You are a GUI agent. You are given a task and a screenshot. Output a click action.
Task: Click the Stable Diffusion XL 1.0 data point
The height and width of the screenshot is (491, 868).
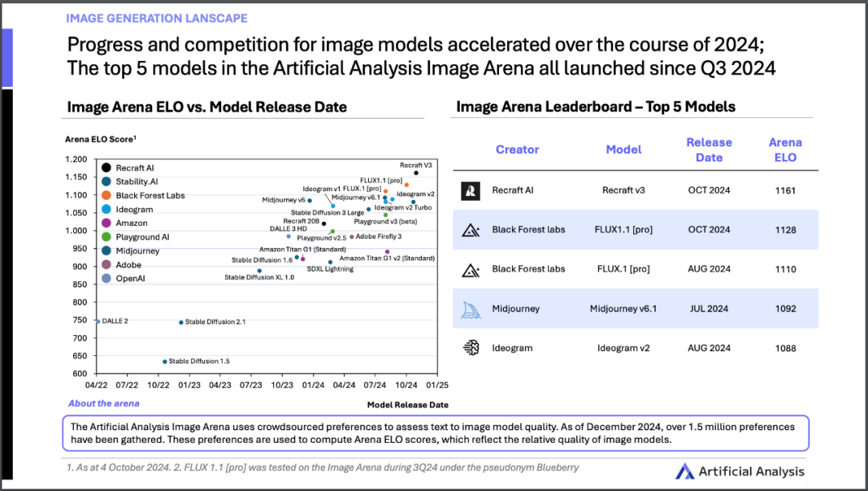[x=260, y=272]
